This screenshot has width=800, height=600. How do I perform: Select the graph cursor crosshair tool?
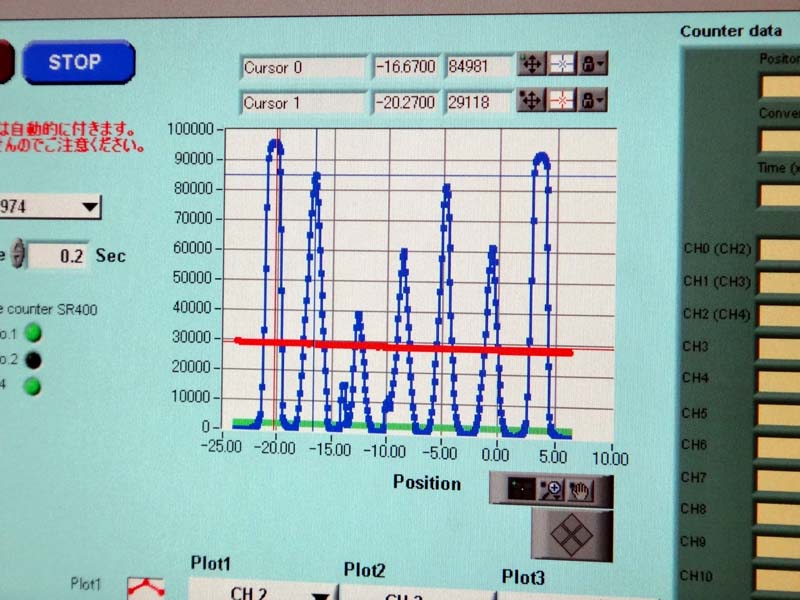point(518,490)
